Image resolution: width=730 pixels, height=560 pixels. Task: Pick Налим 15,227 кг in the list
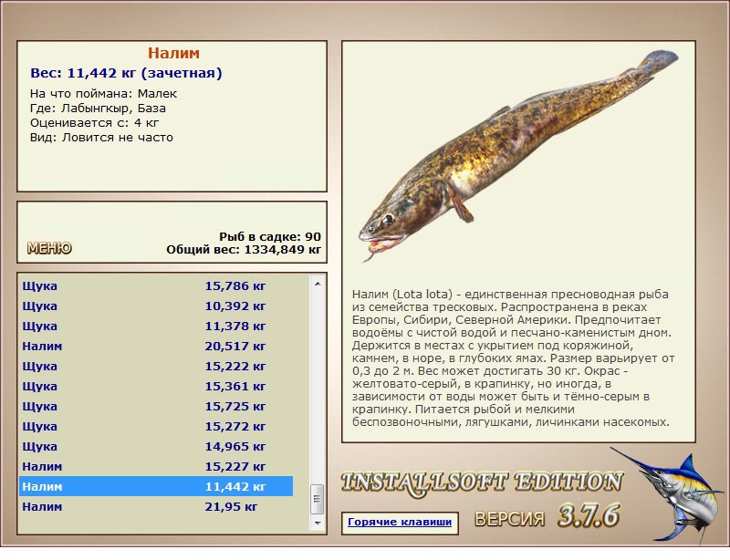point(155,466)
